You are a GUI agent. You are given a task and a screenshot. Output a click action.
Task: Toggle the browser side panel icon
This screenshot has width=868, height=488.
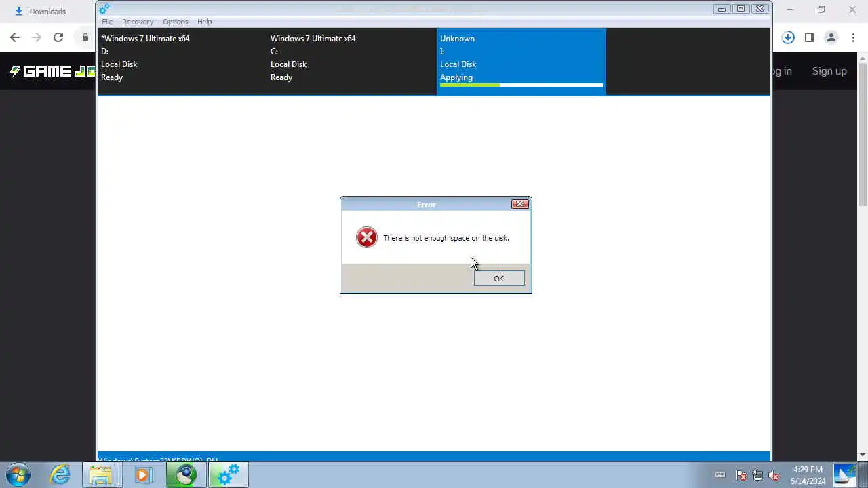(810, 37)
